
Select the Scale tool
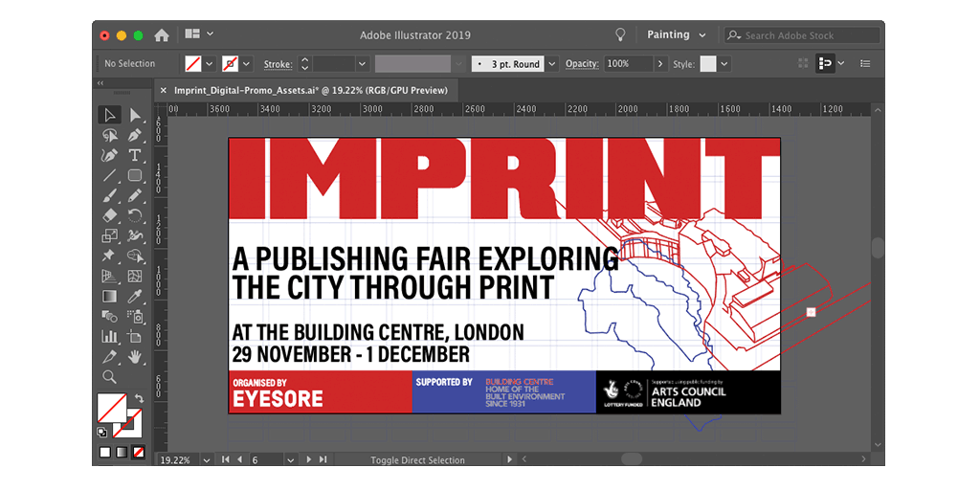click(110, 235)
